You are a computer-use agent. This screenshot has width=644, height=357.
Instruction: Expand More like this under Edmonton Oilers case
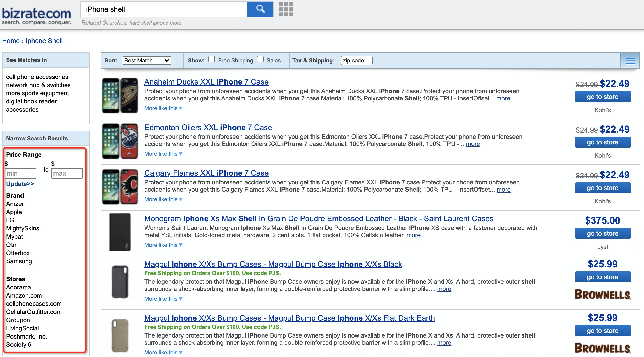163,154
